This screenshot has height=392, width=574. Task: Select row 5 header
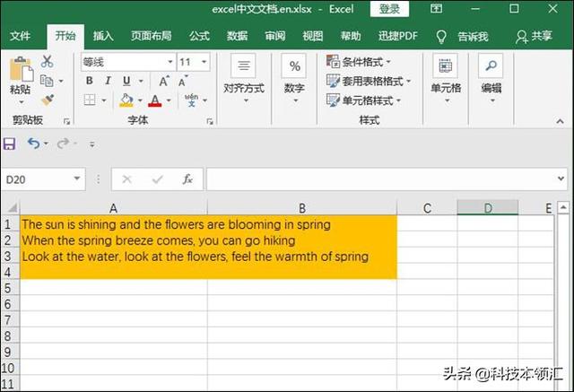(x=9, y=288)
